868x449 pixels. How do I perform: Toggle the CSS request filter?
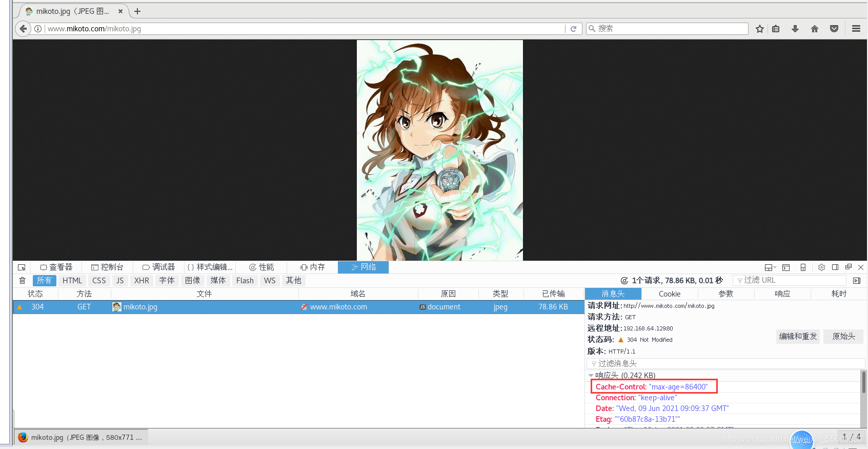pyautogui.click(x=99, y=281)
